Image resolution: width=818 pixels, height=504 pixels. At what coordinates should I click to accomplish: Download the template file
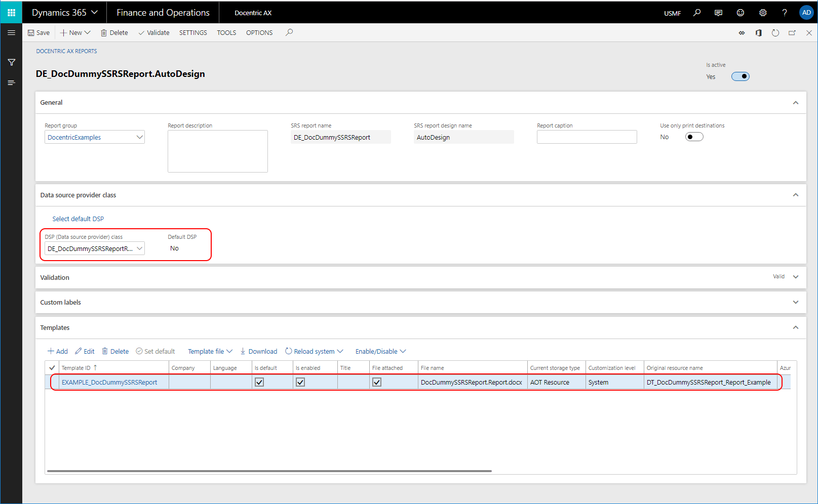coord(258,351)
